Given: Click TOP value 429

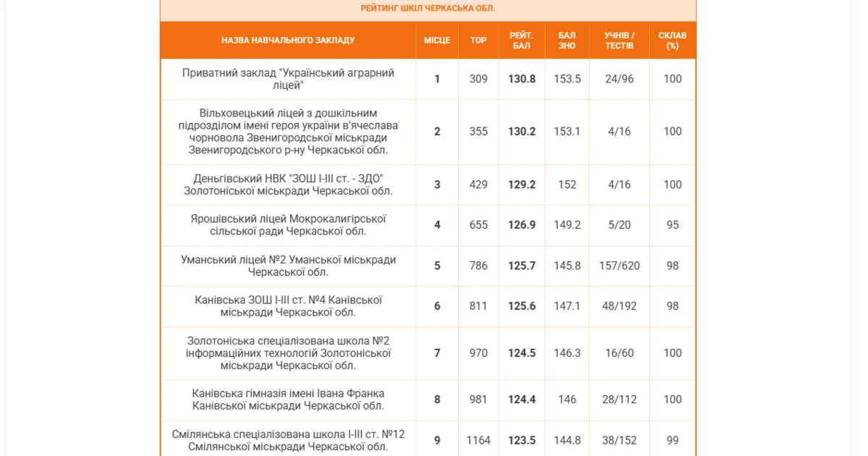Looking at the screenshot, I should tap(478, 185).
